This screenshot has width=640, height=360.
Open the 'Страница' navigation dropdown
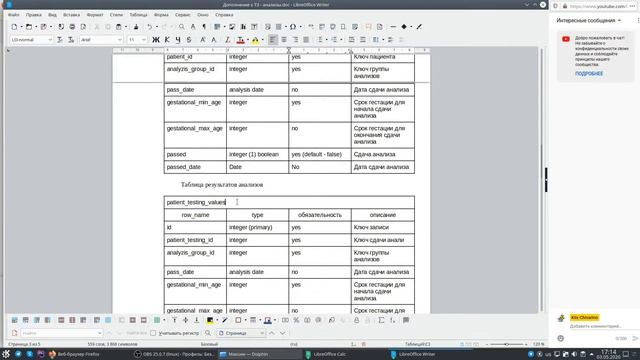click(x=241, y=333)
